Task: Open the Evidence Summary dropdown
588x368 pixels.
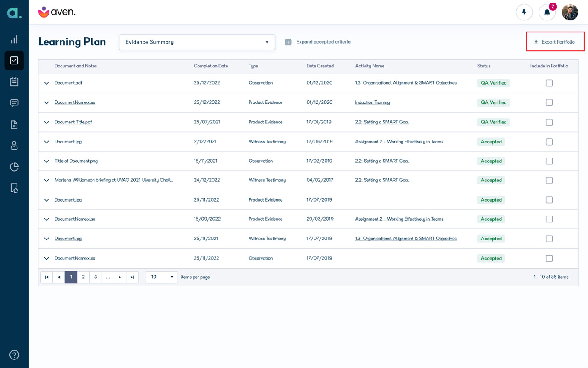Action: (197, 42)
